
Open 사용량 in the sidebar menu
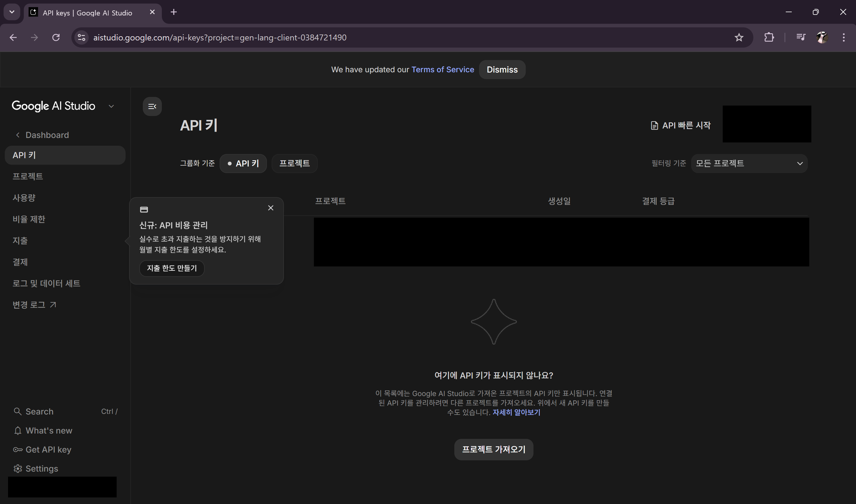coord(24,198)
